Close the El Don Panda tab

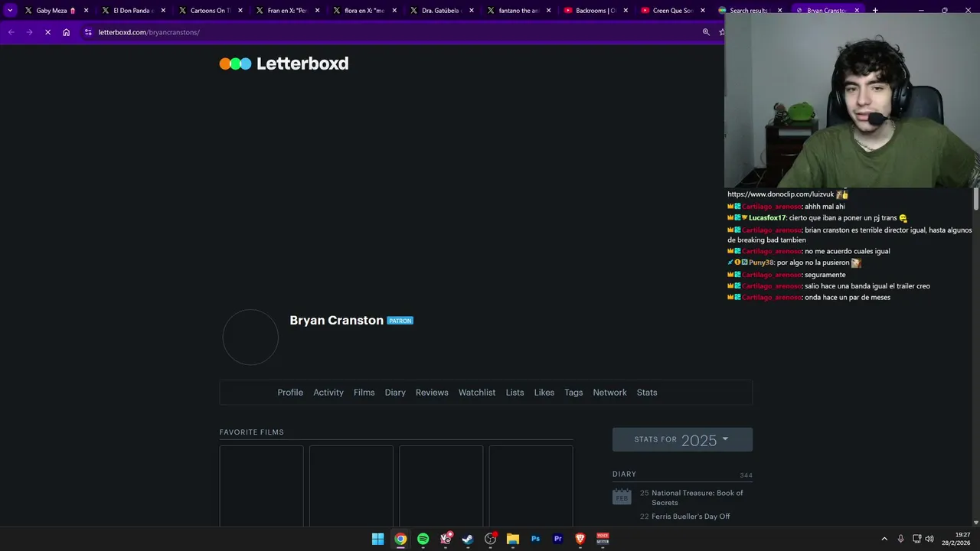(x=163, y=11)
